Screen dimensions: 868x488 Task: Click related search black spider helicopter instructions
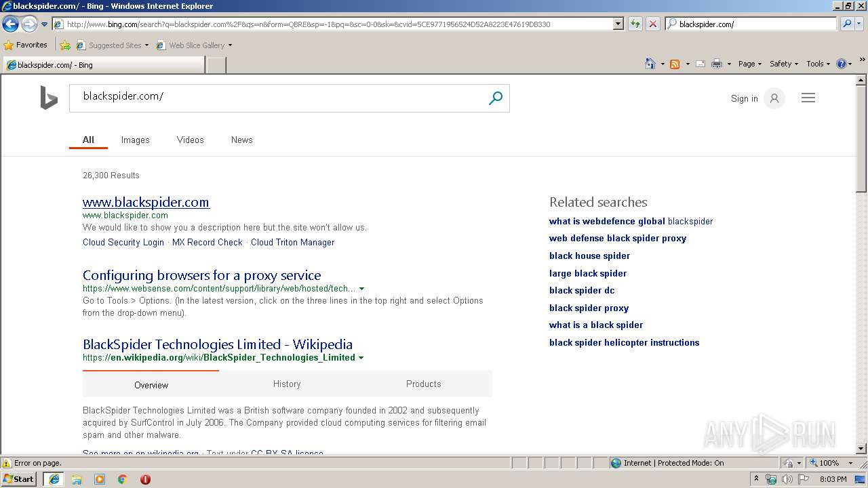(624, 343)
